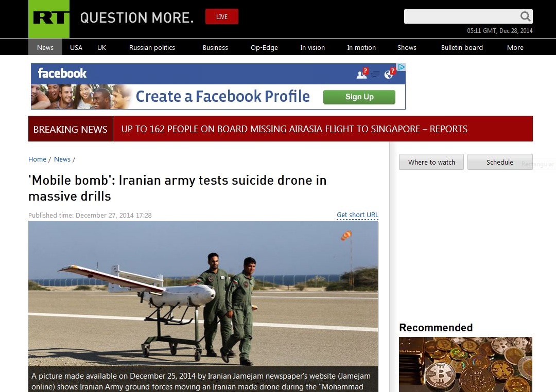Click the search magnifier icon
The width and height of the screenshot is (556, 392).
[x=525, y=16]
